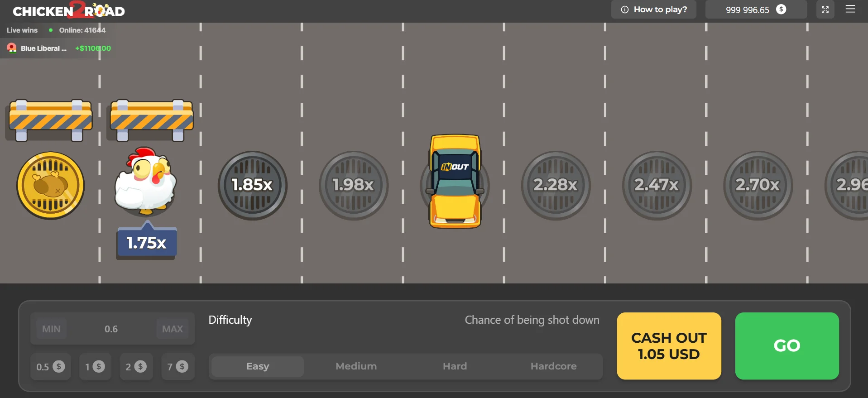
Task: Click the 2.70x manhole multiplier
Action: pos(758,186)
